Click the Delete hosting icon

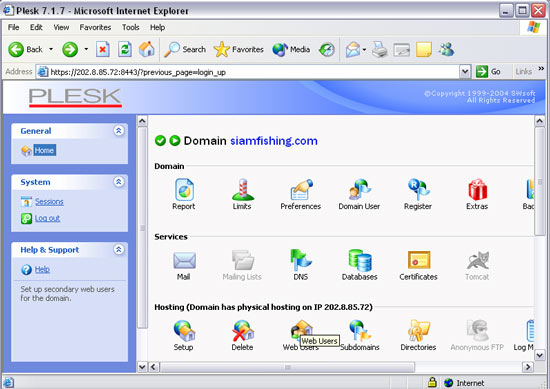point(243,330)
